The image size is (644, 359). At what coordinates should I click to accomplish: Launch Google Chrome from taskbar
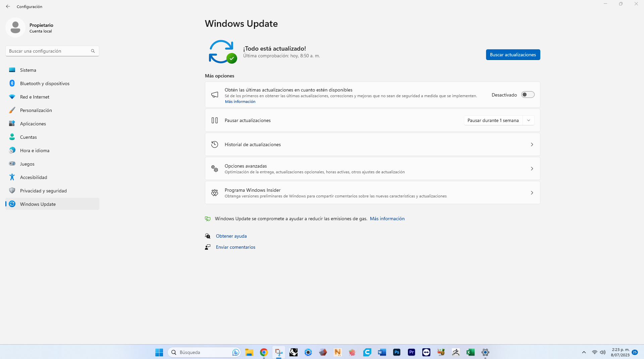coord(264,352)
